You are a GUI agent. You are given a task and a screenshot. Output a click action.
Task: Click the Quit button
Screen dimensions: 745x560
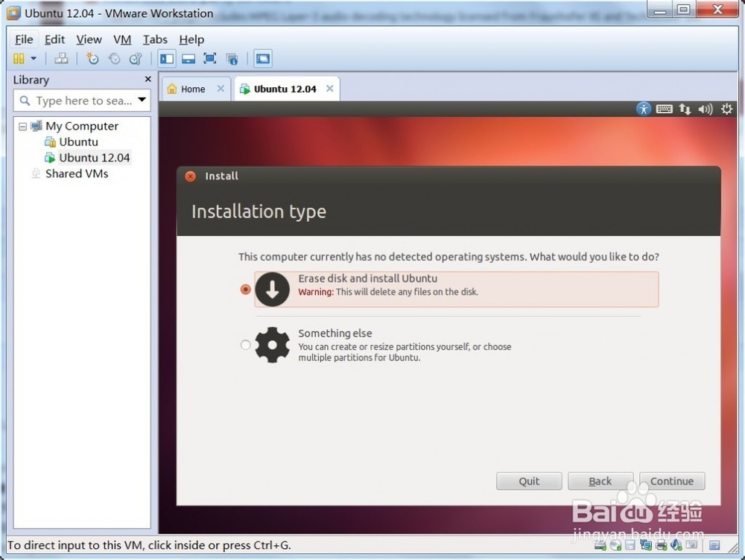[x=529, y=481]
